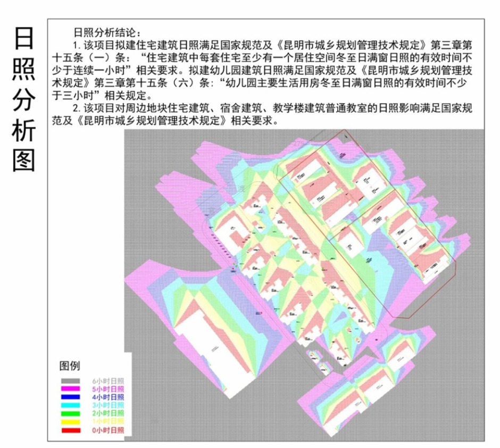Click the cyan 3小时日照 legend swatch

point(70,405)
